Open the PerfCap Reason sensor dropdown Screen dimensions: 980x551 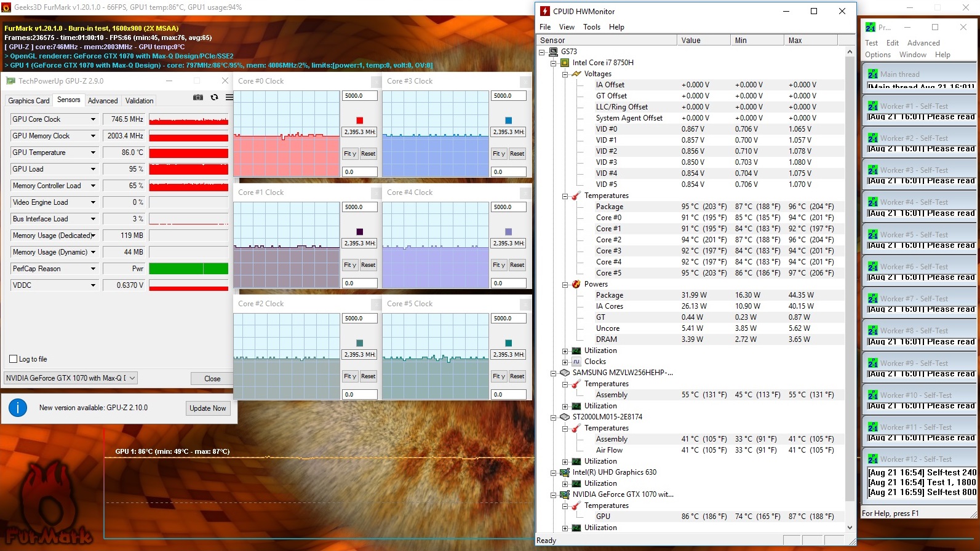click(x=94, y=269)
